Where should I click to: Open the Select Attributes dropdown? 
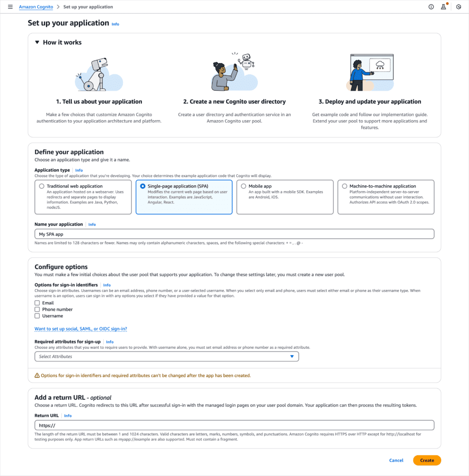pos(166,356)
